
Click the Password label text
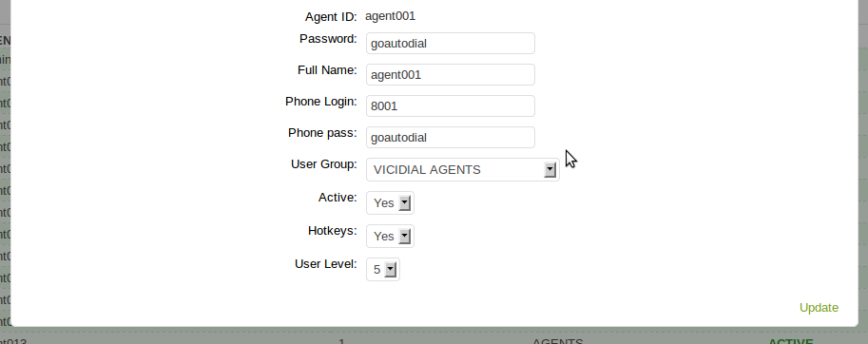pyautogui.click(x=328, y=39)
